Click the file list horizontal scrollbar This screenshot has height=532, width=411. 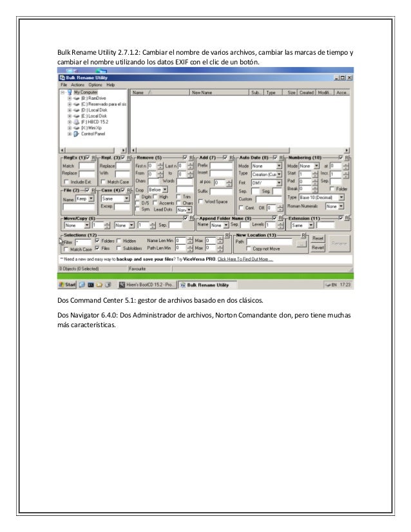pyautogui.click(x=240, y=150)
